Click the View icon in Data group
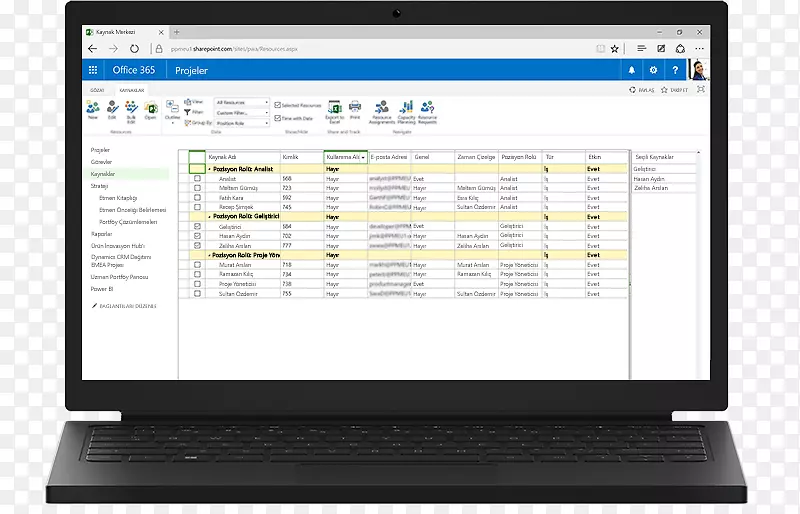This screenshot has height=514, width=800. tap(187, 102)
